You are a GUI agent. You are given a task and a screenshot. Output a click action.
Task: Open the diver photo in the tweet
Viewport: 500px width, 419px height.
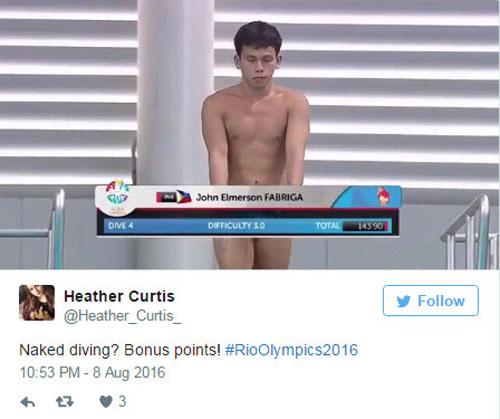click(250, 135)
